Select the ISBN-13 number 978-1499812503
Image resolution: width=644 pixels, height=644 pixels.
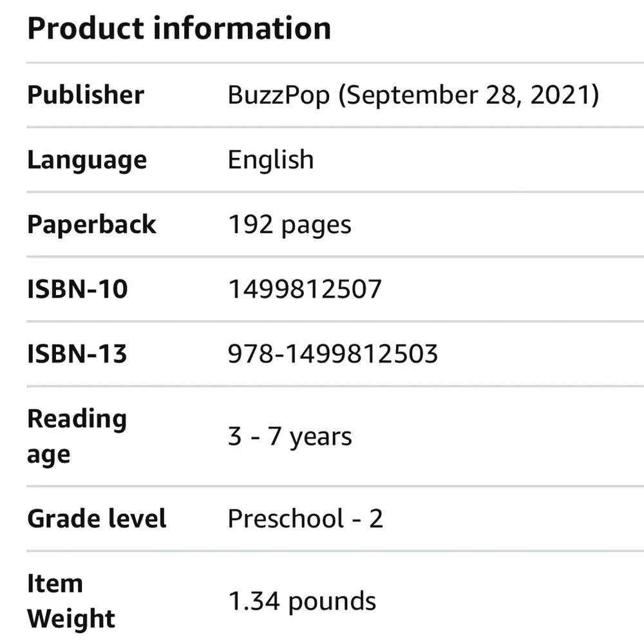point(333,354)
